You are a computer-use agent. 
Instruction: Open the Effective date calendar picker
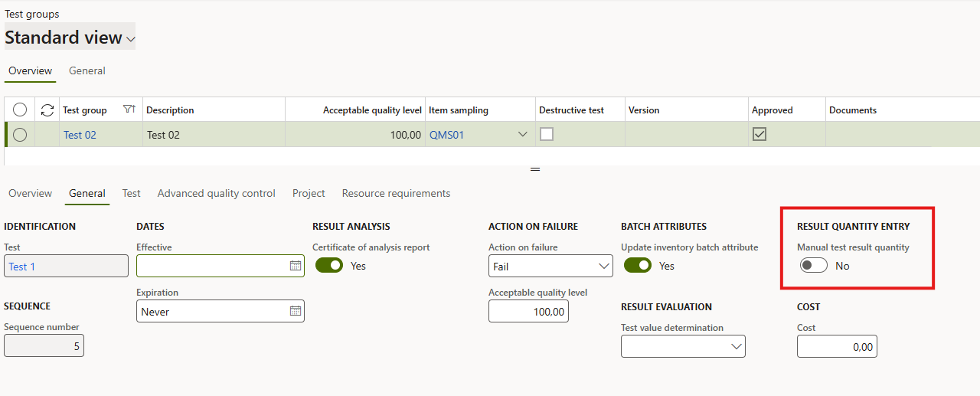point(296,266)
